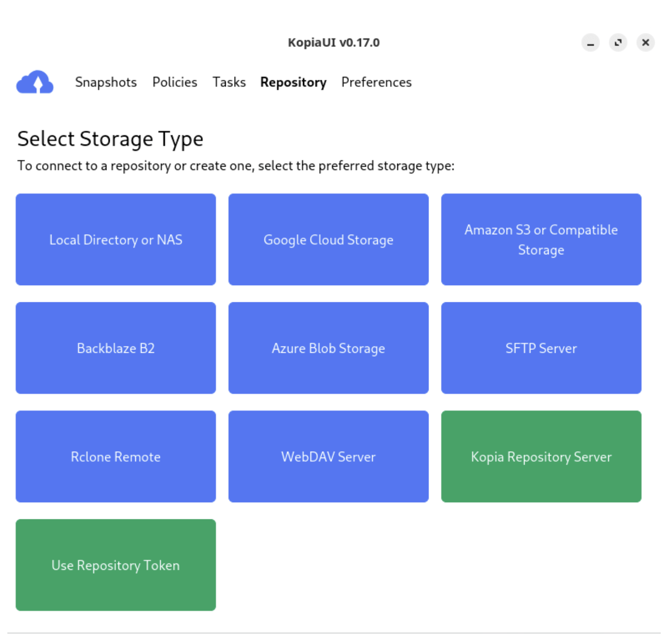Close the KopiaUI window
This screenshot has width=672, height=635.
(646, 43)
